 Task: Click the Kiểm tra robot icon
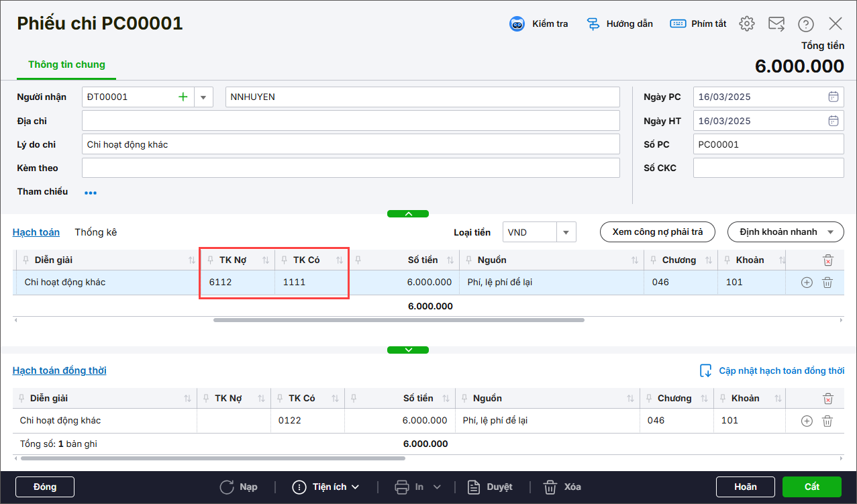pyautogui.click(x=517, y=24)
